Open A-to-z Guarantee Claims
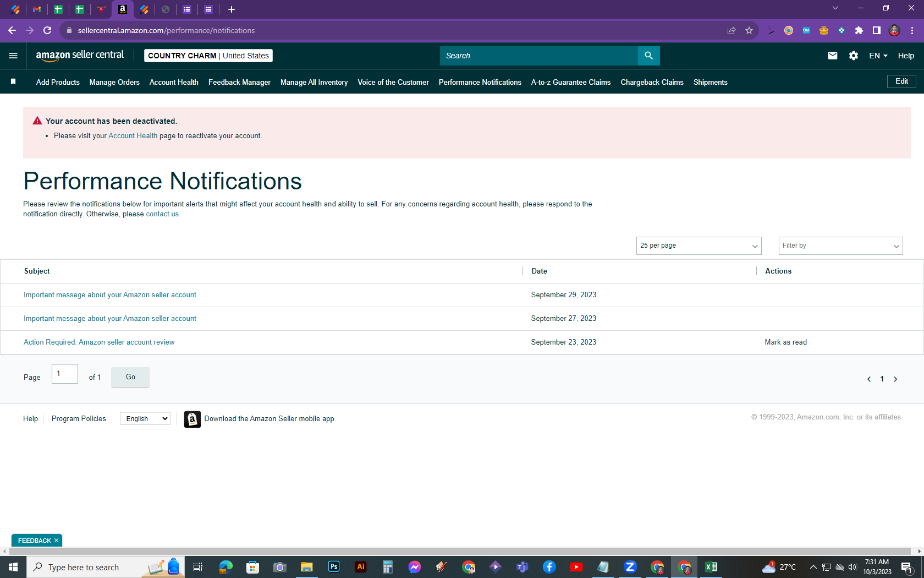The width and height of the screenshot is (924, 578). click(x=571, y=82)
